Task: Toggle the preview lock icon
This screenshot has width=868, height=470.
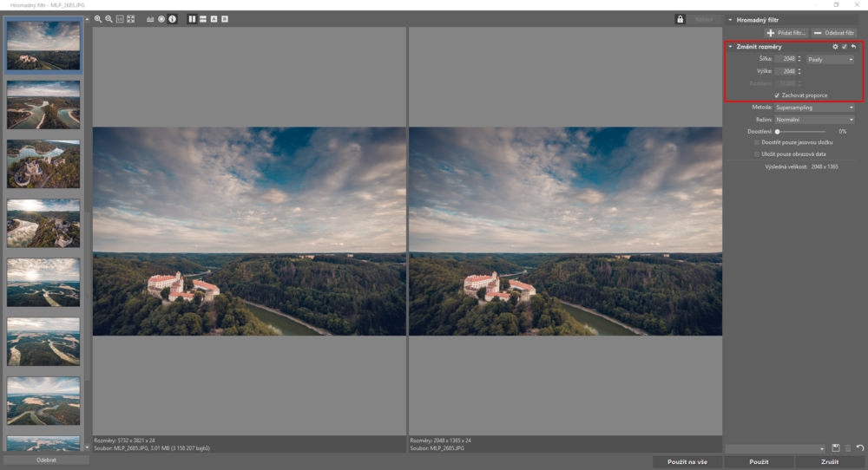Action: 680,19
